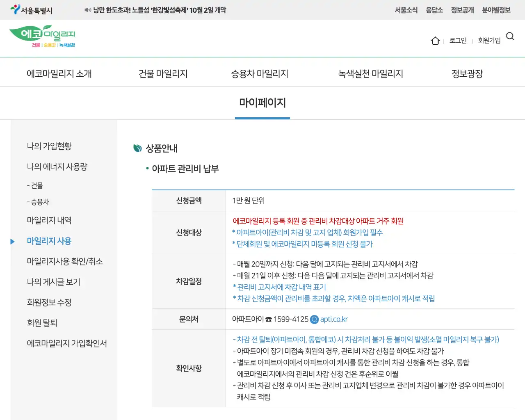This screenshot has width=525, height=420.
Task: Open 에코마일리지 소개 menu
Action: [59, 74]
